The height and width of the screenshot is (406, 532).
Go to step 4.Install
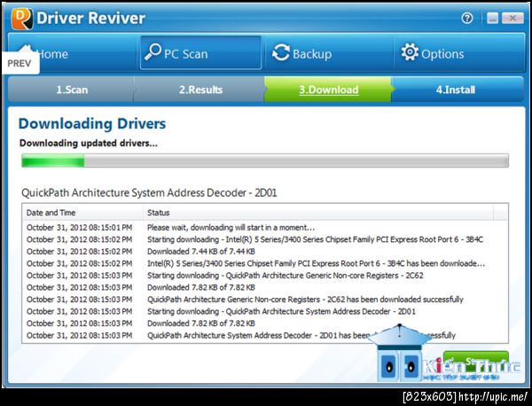coord(456,90)
